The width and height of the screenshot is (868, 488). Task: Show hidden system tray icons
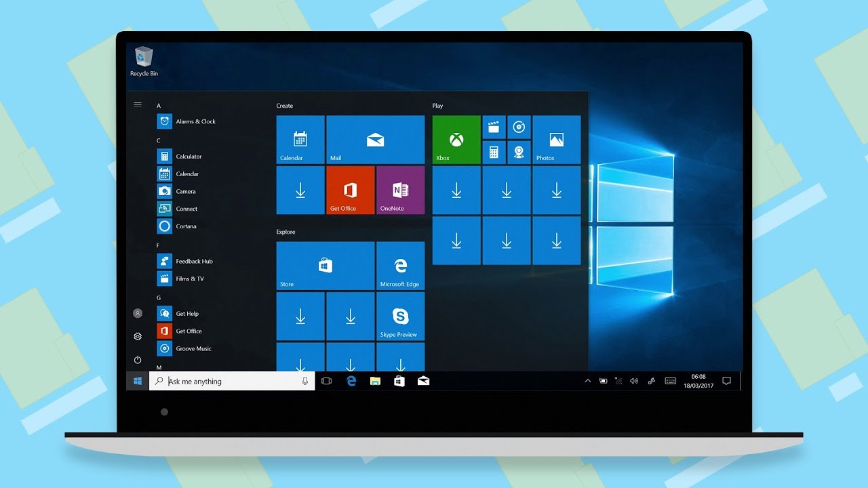click(x=587, y=381)
